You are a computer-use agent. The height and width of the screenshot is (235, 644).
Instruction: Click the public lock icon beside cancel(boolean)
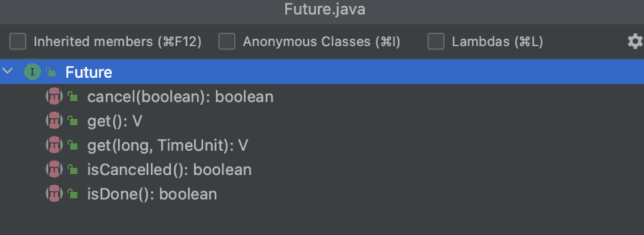(73, 97)
